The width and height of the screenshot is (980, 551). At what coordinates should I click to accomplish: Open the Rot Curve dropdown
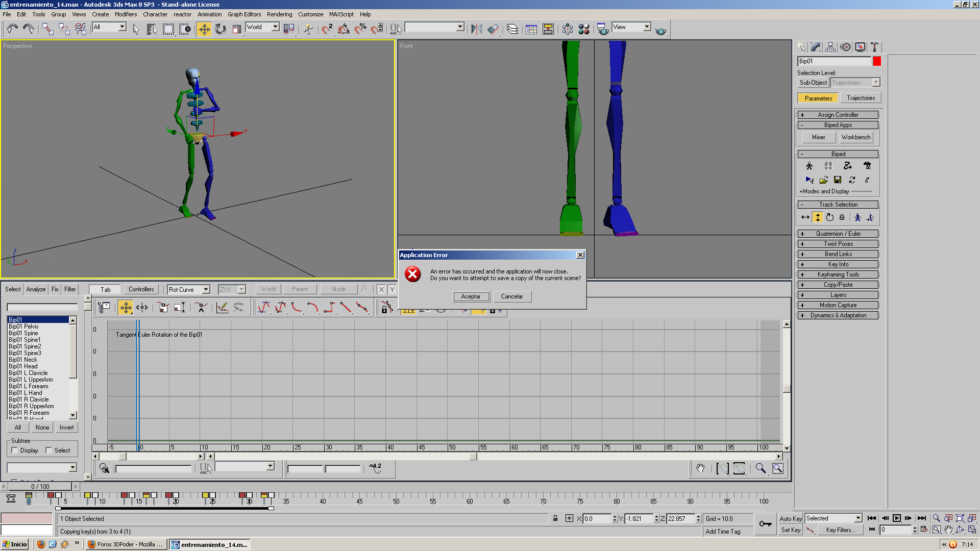[x=206, y=289]
